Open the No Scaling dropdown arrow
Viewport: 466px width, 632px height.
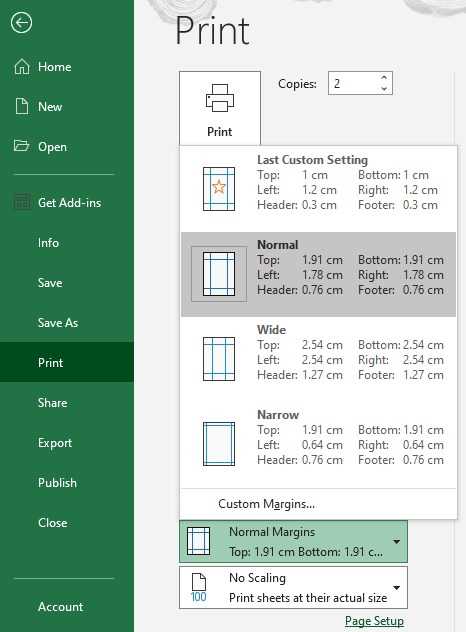(397, 588)
